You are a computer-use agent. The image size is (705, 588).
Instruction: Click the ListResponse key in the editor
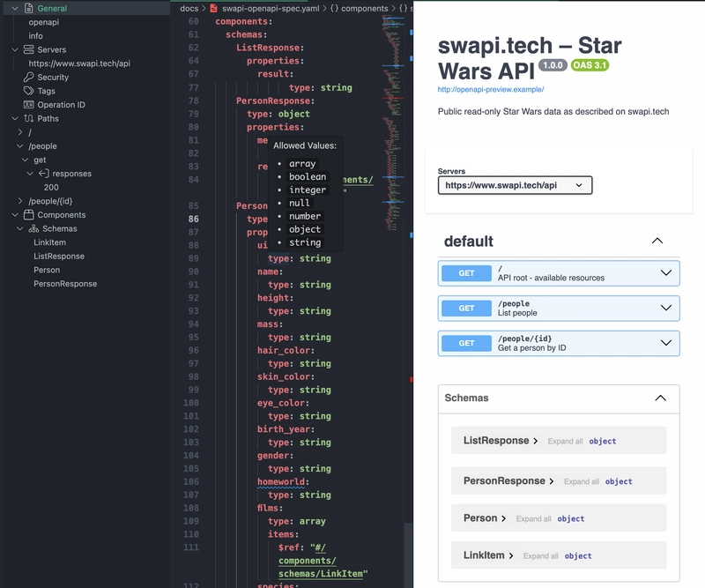(x=269, y=48)
